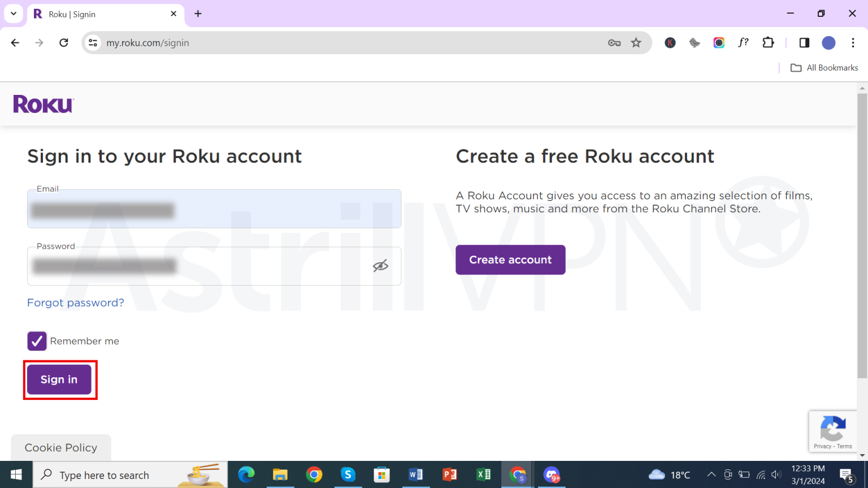
Task: Click the Forgot password? link
Action: [76, 303]
